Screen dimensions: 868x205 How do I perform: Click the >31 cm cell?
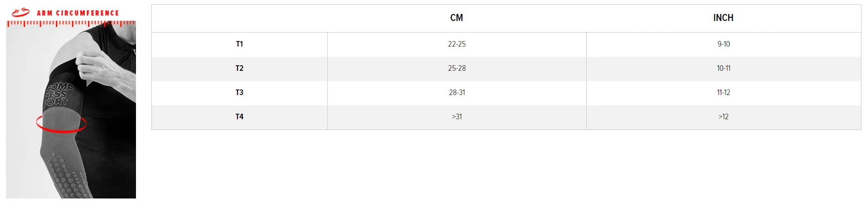[x=456, y=117]
